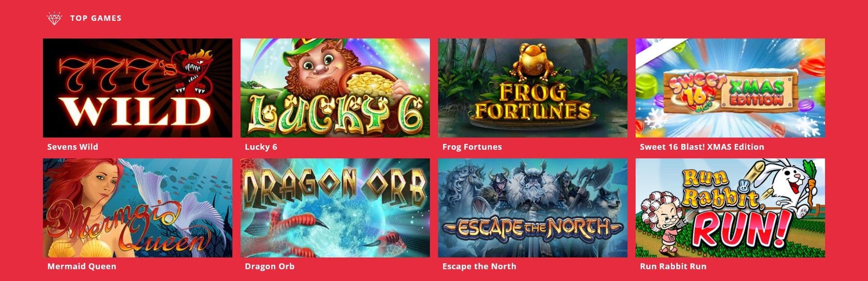The height and width of the screenshot is (281, 868).
Task: Click the golden frog in Frog Fortunes
Action: click(x=532, y=63)
